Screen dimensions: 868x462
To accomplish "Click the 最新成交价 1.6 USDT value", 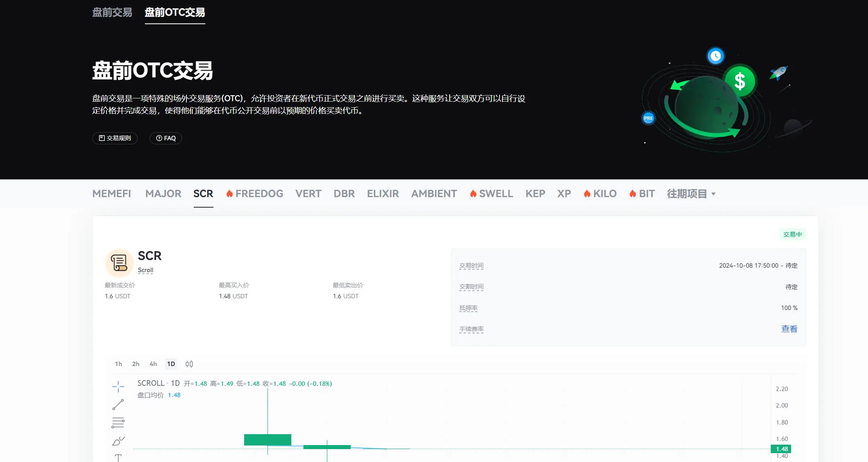I will (118, 296).
